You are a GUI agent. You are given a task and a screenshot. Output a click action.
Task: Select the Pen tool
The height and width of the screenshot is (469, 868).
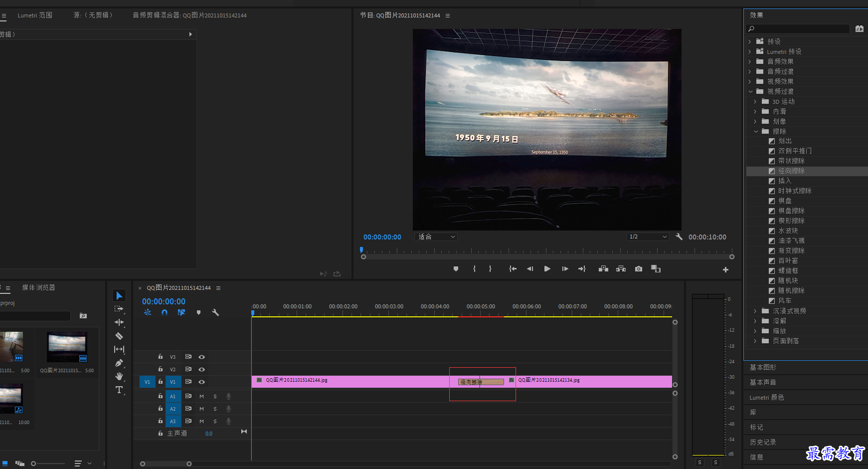[x=119, y=363]
